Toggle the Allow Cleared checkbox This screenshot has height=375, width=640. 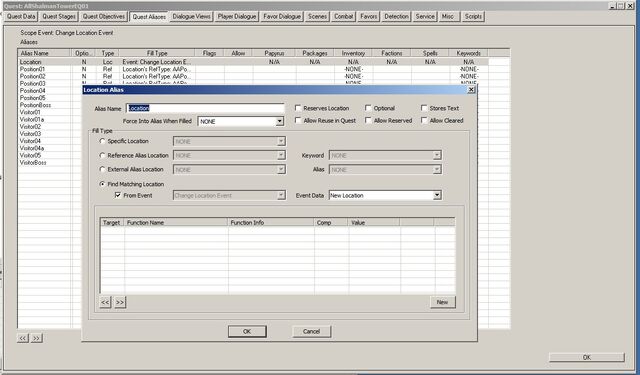(424, 120)
